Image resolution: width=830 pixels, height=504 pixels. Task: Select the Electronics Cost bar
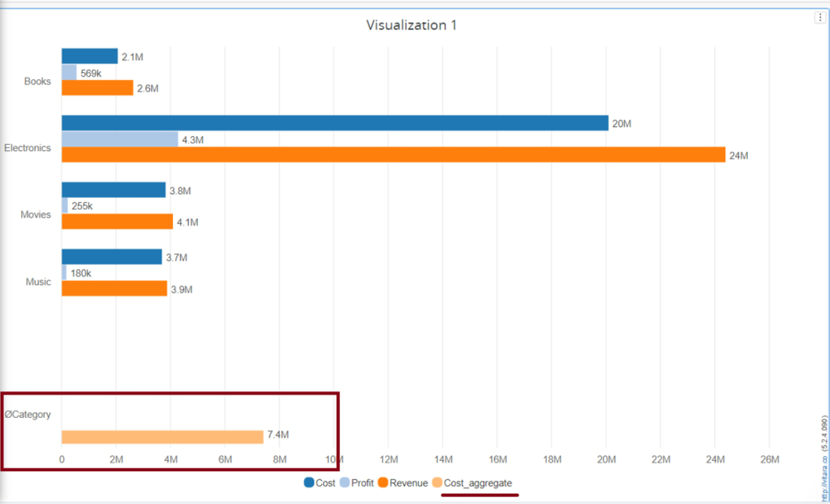(x=335, y=123)
